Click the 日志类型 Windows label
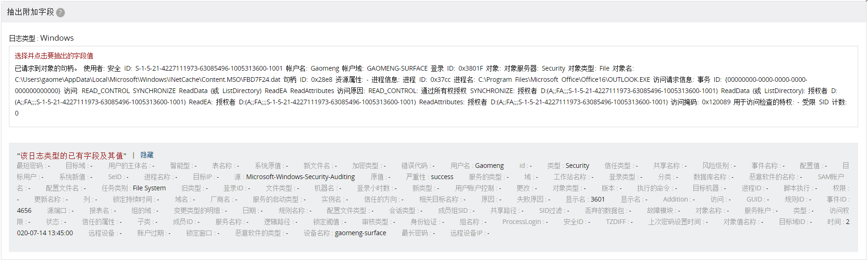Screen dimensions: 868x260 [42, 38]
